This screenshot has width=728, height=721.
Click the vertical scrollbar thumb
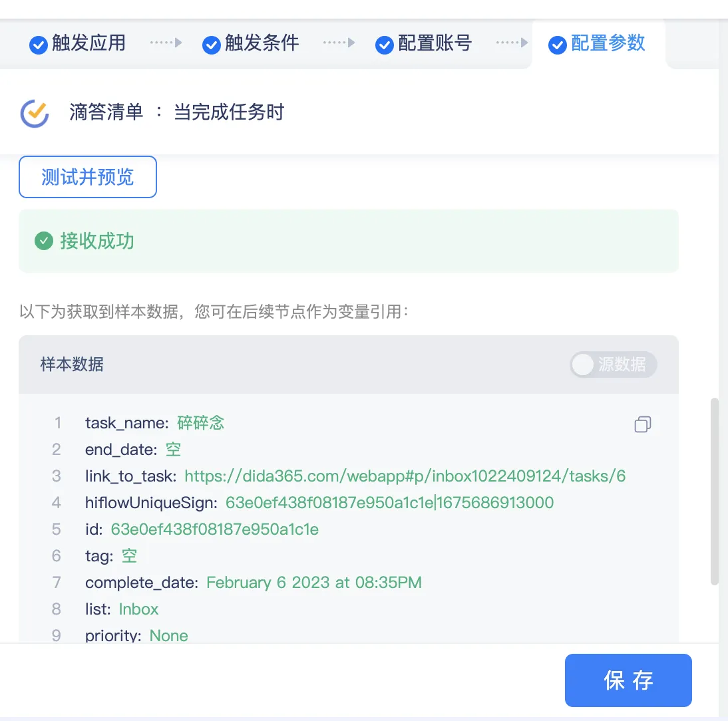click(715, 492)
